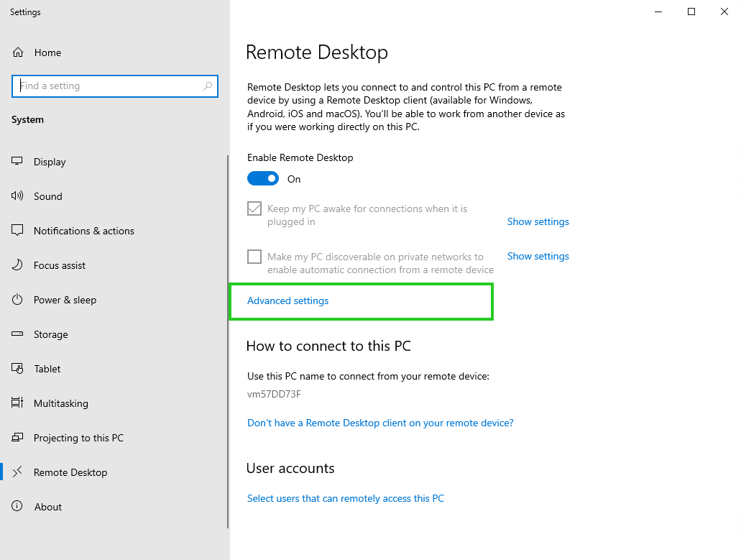Viewport: 741px width, 560px height.
Task: Click the Sound speaker icon
Action: pyautogui.click(x=17, y=196)
